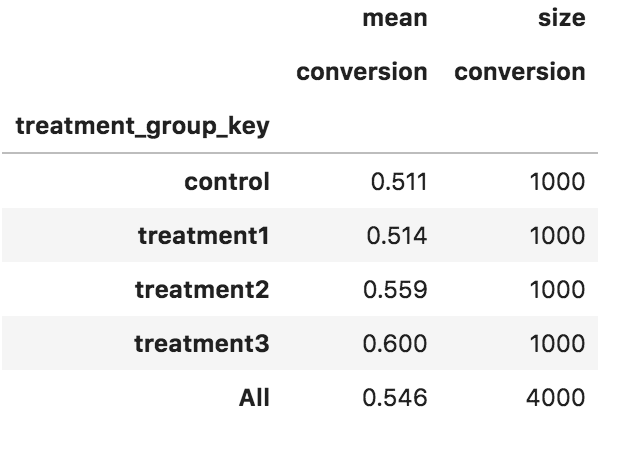The image size is (628, 458).
Task: Click the treatment1 mean value 0.514
Action: tap(397, 236)
